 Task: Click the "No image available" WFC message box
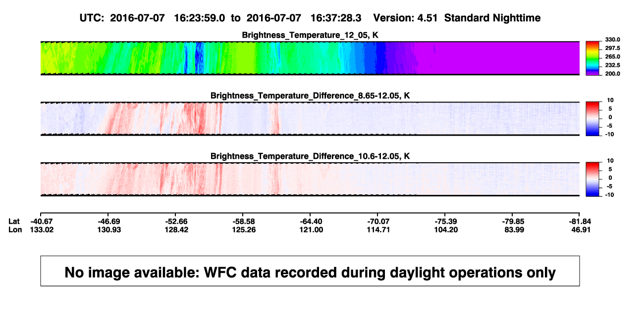point(310,271)
